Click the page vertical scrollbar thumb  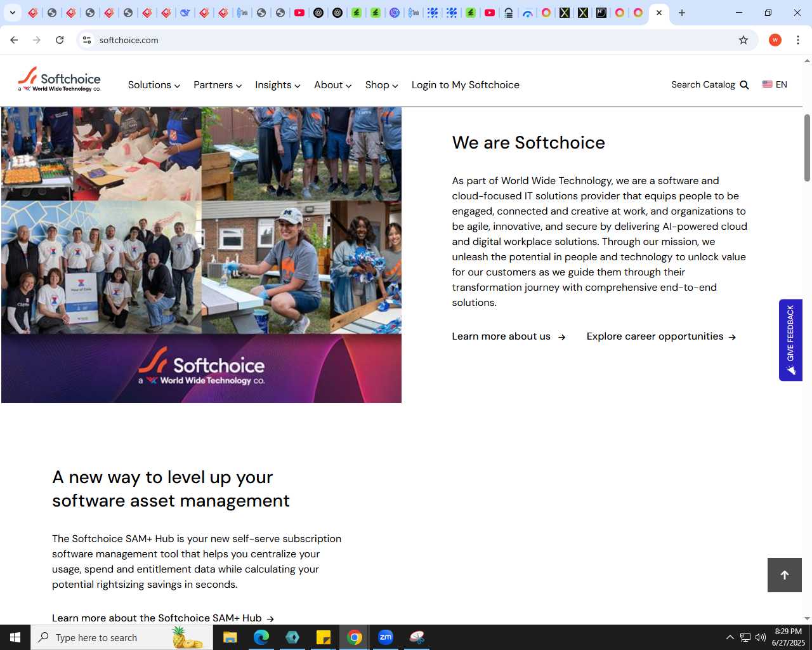tap(807, 147)
